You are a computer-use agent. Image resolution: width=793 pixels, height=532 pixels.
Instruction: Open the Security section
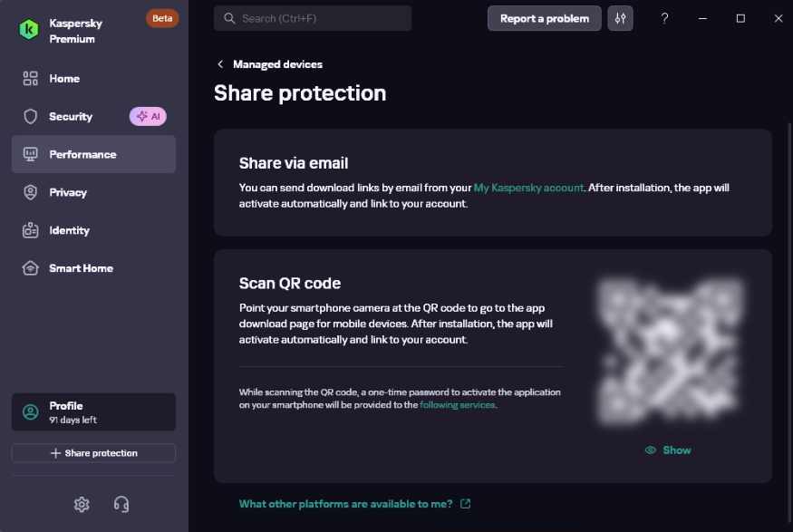[x=71, y=116]
